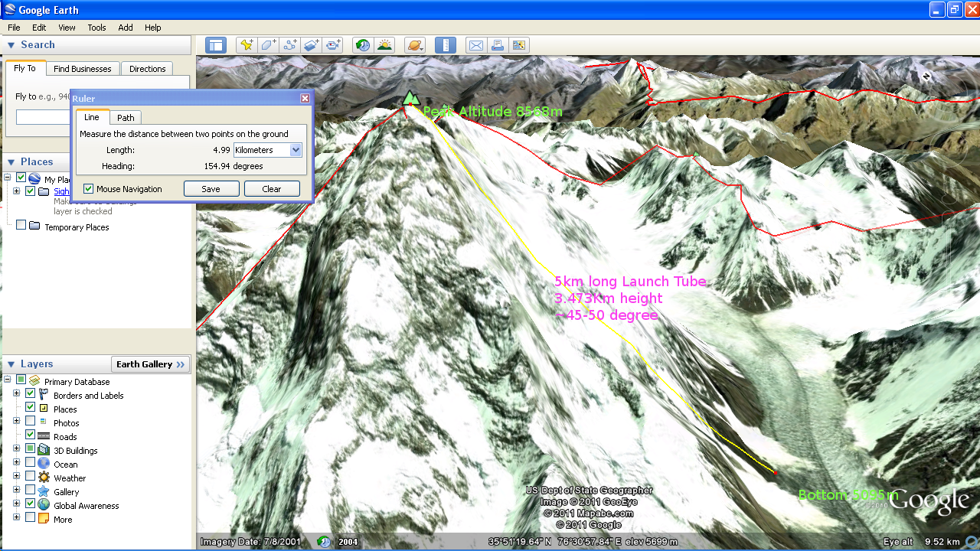The height and width of the screenshot is (551, 980).
Task: Expand the Borders and Labels tree node
Action: click(17, 394)
